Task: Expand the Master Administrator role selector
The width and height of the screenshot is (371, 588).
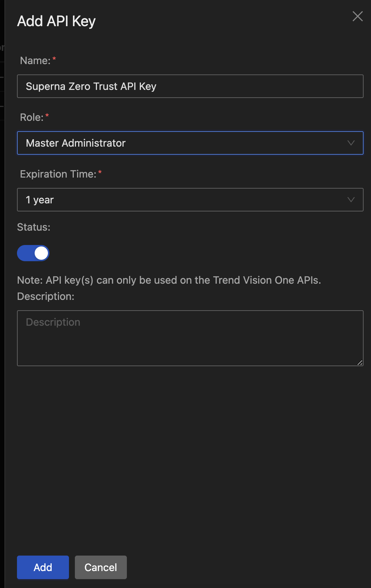Action: click(190, 143)
